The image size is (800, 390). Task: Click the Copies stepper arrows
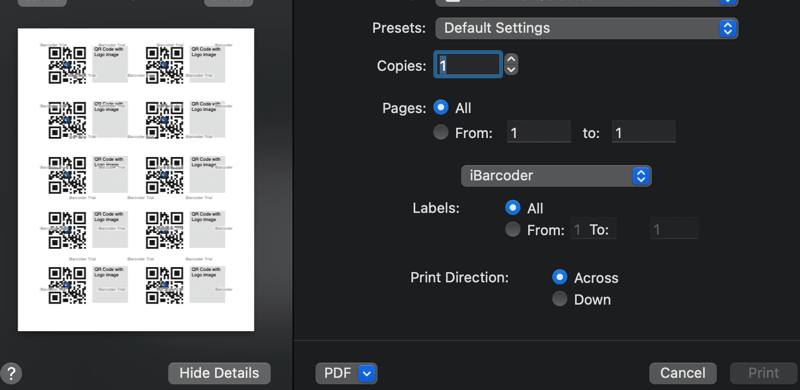pyautogui.click(x=511, y=65)
